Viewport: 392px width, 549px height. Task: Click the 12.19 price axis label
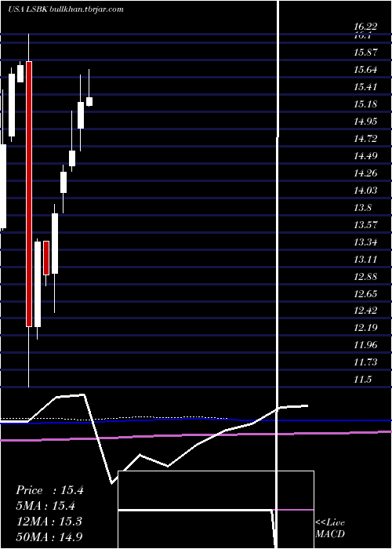coord(365,328)
